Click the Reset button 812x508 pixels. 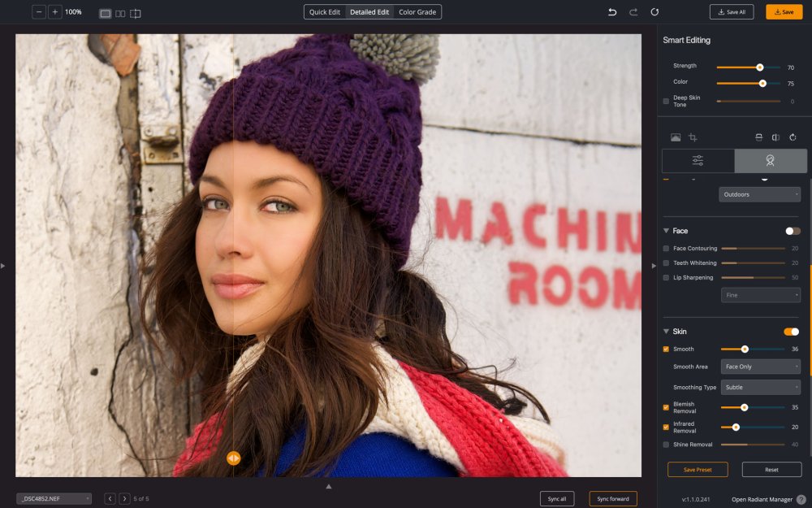[x=771, y=470]
